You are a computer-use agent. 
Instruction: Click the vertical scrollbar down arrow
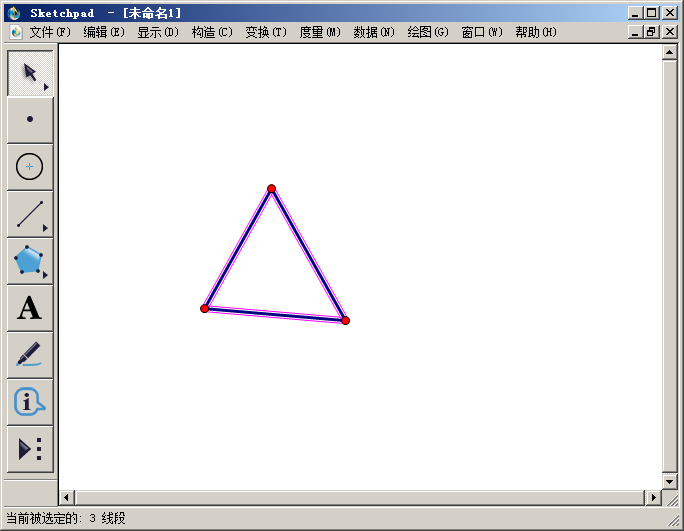(670, 481)
